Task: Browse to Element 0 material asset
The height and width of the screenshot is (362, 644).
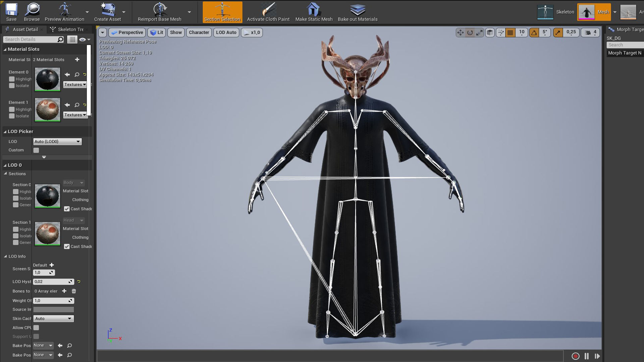Action: [77, 74]
